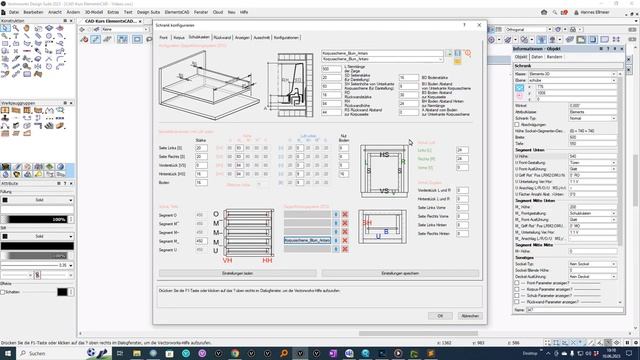This screenshot has width=640, height=360.
Task: Click the red magnifier icon near Korpusschiene name
Action: (468, 53)
